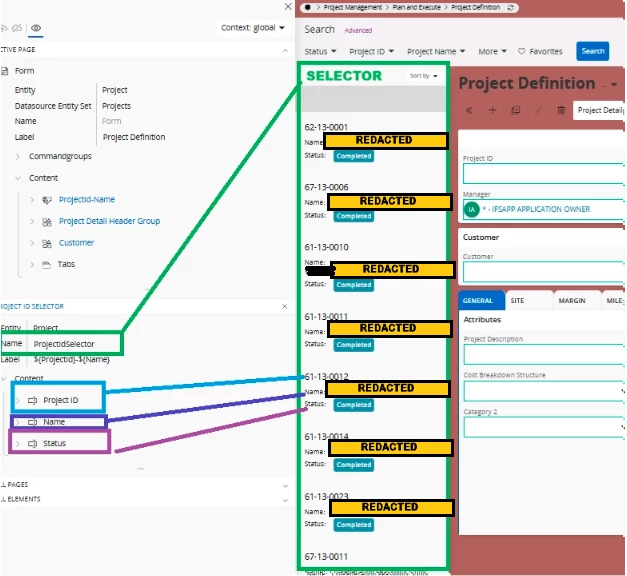The height and width of the screenshot is (576, 627).
Task: Click the Status field icon in selector content
Action: point(32,444)
